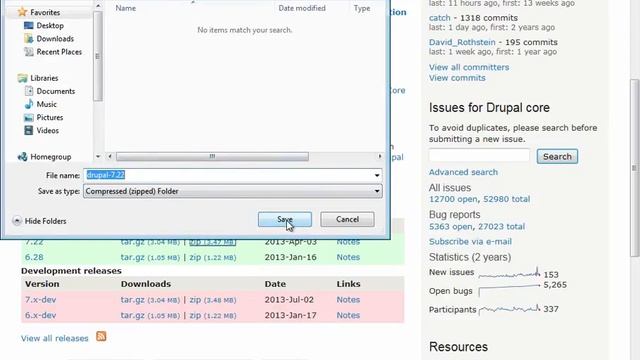Open the 5363 open bug reports link

tap(451, 227)
